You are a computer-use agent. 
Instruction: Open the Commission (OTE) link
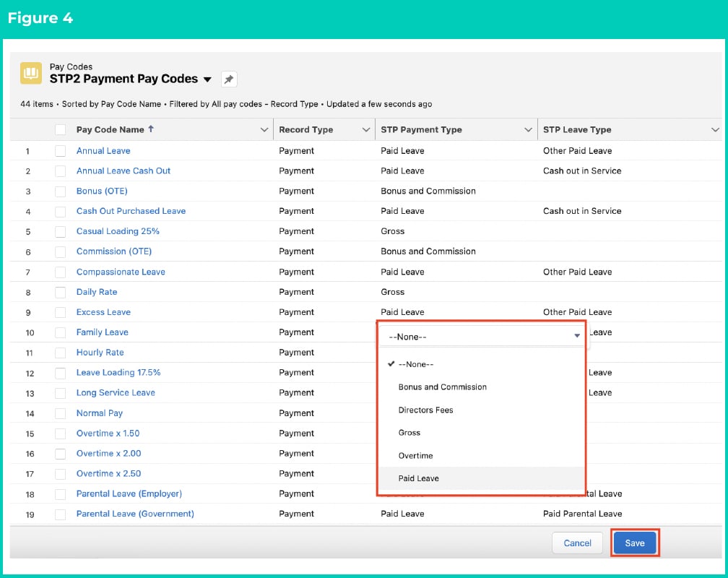point(114,251)
